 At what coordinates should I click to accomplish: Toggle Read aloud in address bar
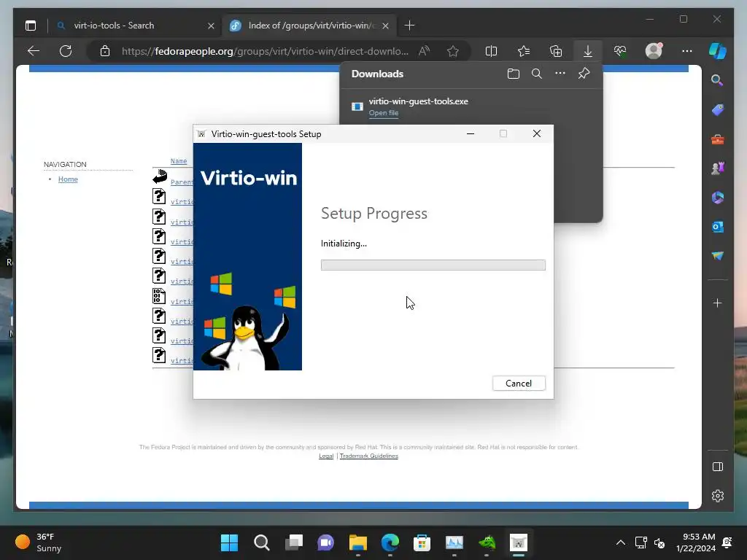pyautogui.click(x=424, y=51)
